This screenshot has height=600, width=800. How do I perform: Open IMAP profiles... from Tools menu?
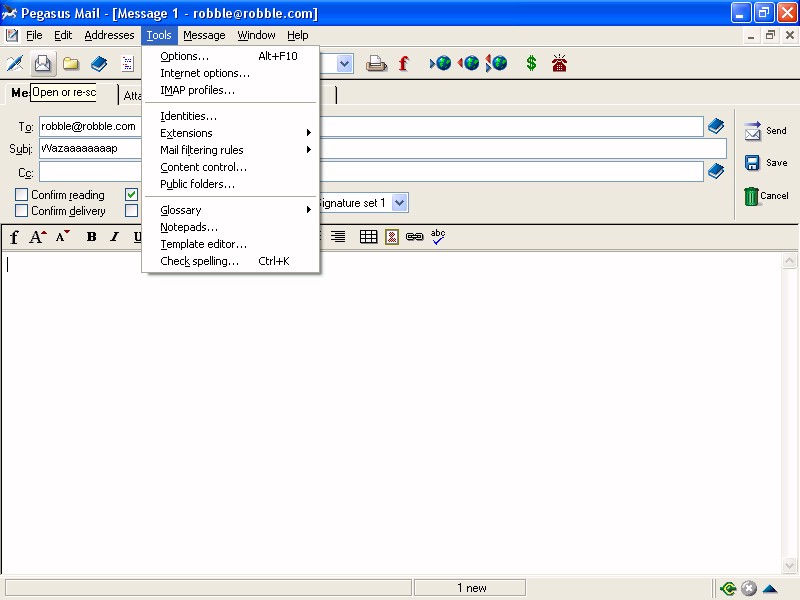pos(232,90)
